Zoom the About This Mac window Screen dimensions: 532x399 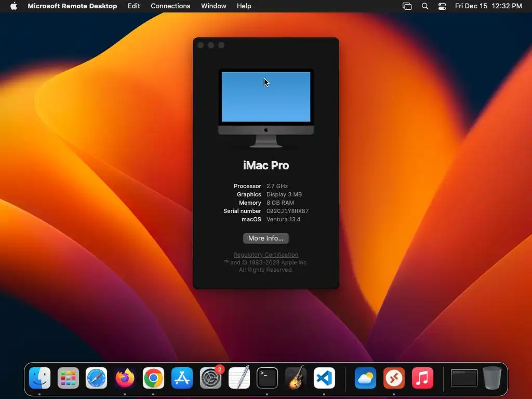(x=221, y=45)
